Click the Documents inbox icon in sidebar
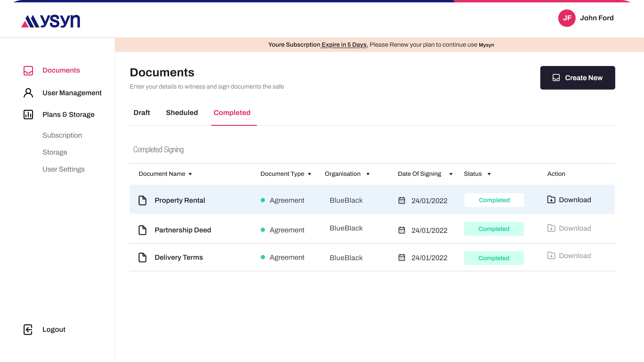 pyautogui.click(x=28, y=70)
